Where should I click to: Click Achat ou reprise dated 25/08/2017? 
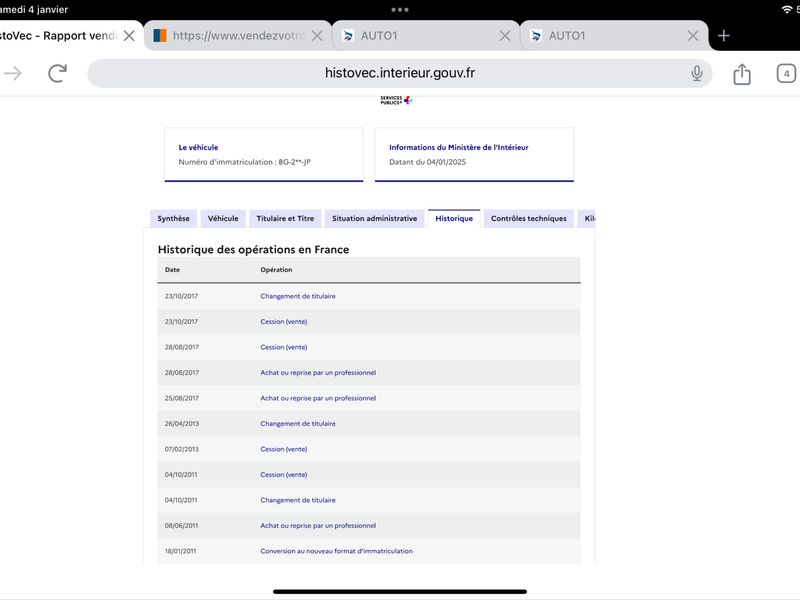coord(318,398)
